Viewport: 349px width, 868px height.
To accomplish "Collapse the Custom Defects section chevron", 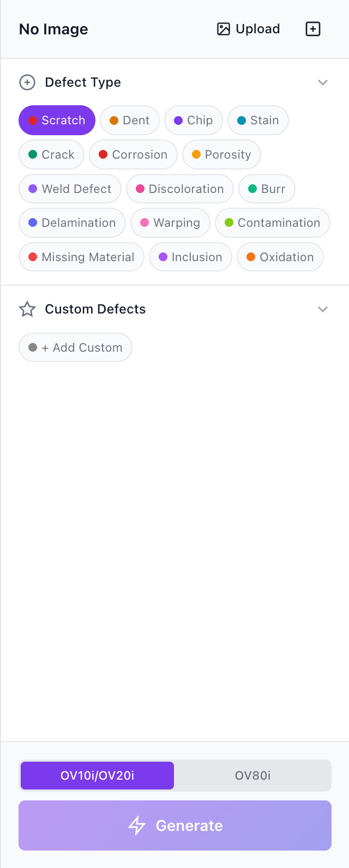I will point(323,309).
